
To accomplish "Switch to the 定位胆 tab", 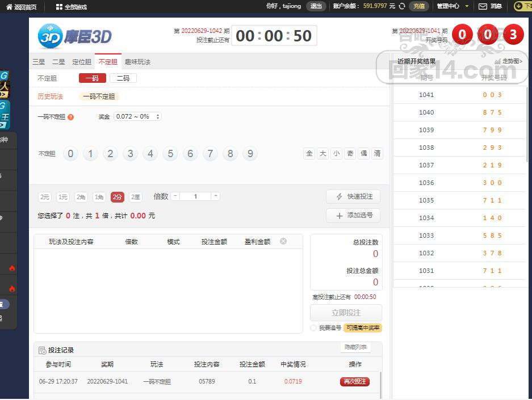I will tap(82, 62).
